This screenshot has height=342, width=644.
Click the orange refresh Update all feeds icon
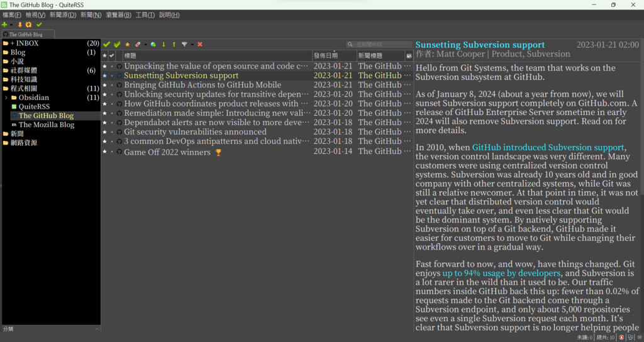click(29, 25)
